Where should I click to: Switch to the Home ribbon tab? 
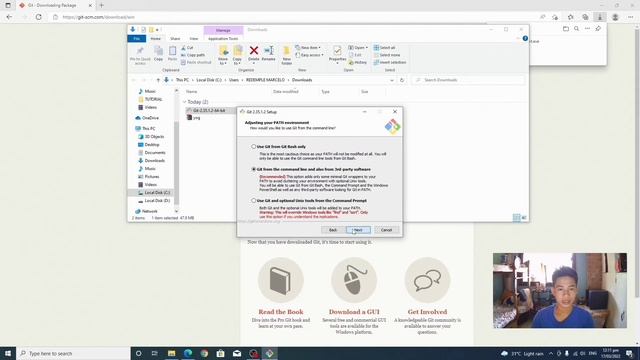click(x=156, y=38)
